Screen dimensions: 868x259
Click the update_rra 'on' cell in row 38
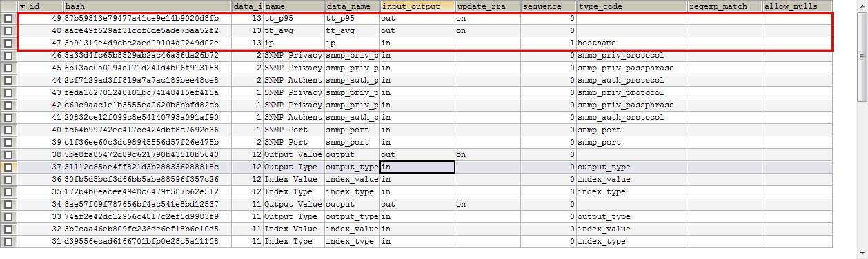click(x=488, y=155)
